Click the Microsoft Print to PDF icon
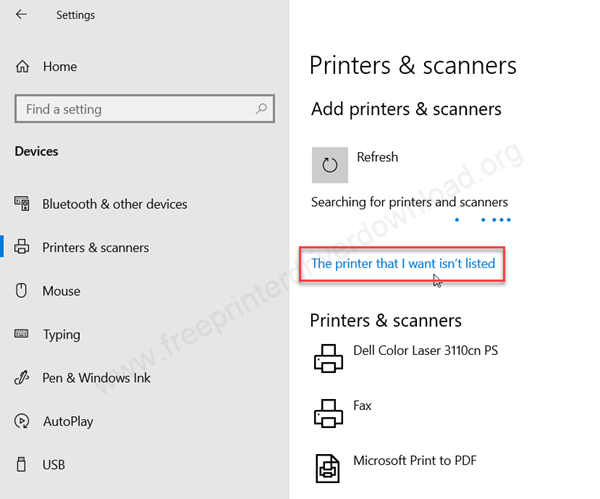Viewport: 600px width, 499px height. pos(328,467)
